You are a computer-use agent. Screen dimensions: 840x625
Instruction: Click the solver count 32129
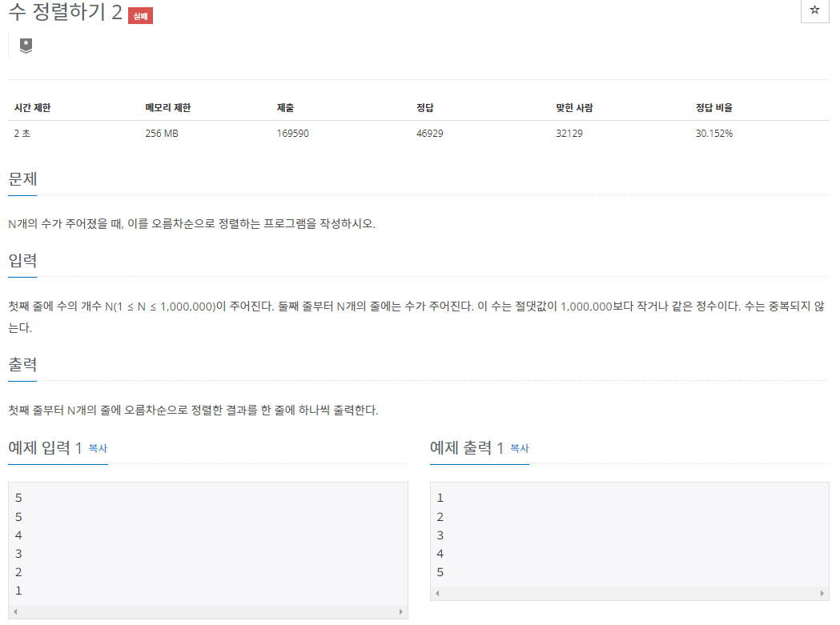pyautogui.click(x=569, y=134)
